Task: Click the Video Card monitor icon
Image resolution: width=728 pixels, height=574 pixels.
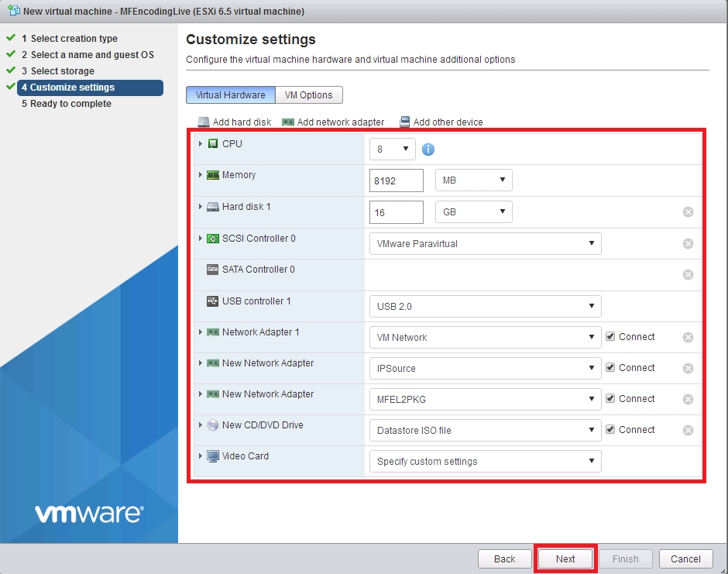Action: click(213, 456)
